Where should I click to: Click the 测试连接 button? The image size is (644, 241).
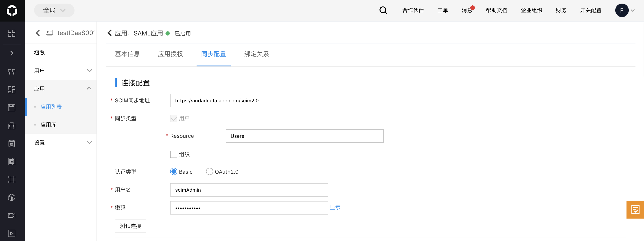click(131, 226)
